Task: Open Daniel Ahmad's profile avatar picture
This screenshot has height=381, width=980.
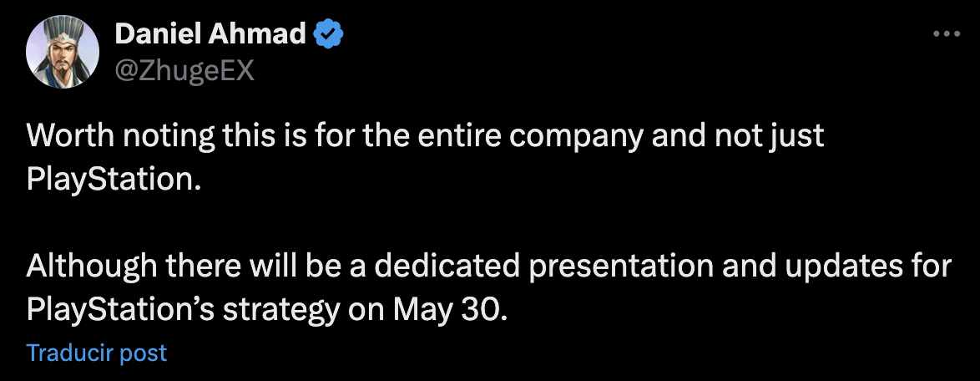Action: pyautogui.click(x=63, y=52)
